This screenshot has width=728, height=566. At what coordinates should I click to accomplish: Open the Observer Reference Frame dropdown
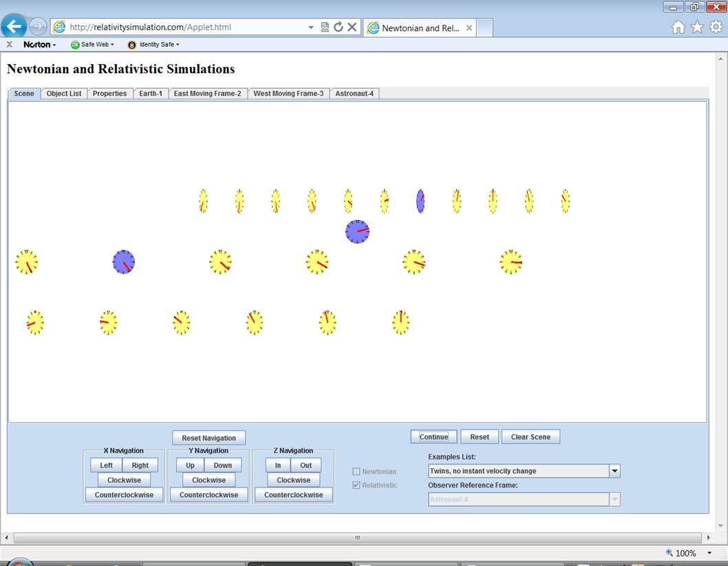click(614, 499)
